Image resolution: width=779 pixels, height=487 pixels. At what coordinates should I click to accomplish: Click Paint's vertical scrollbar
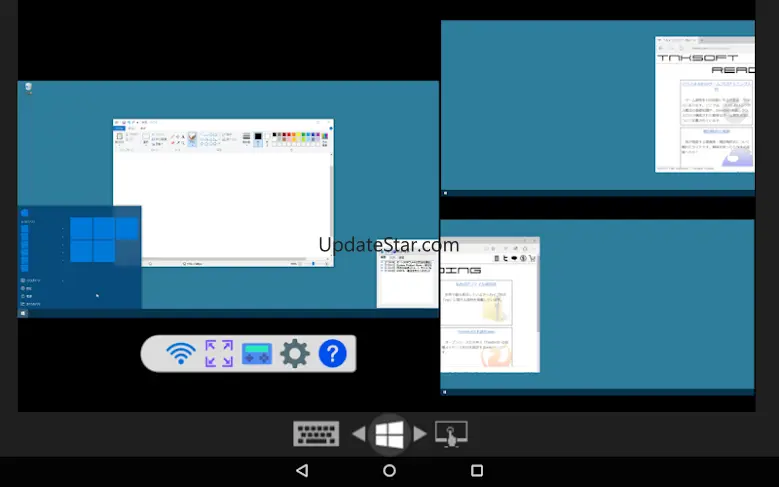point(331,204)
